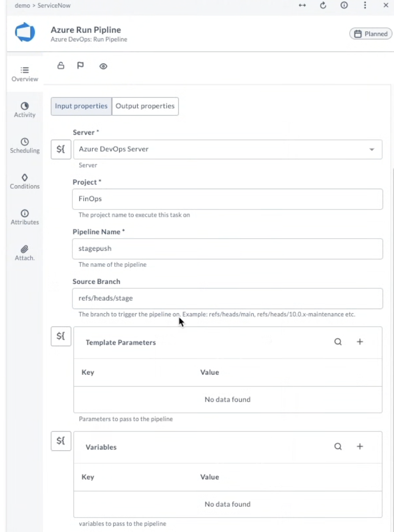Switch to the Output properties tab
394x532 pixels.
click(145, 106)
